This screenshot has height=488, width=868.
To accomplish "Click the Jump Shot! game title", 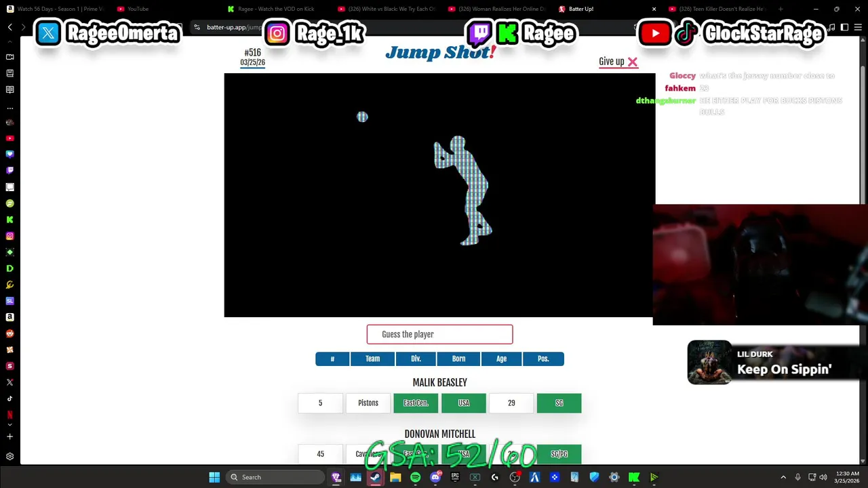I will (x=441, y=53).
